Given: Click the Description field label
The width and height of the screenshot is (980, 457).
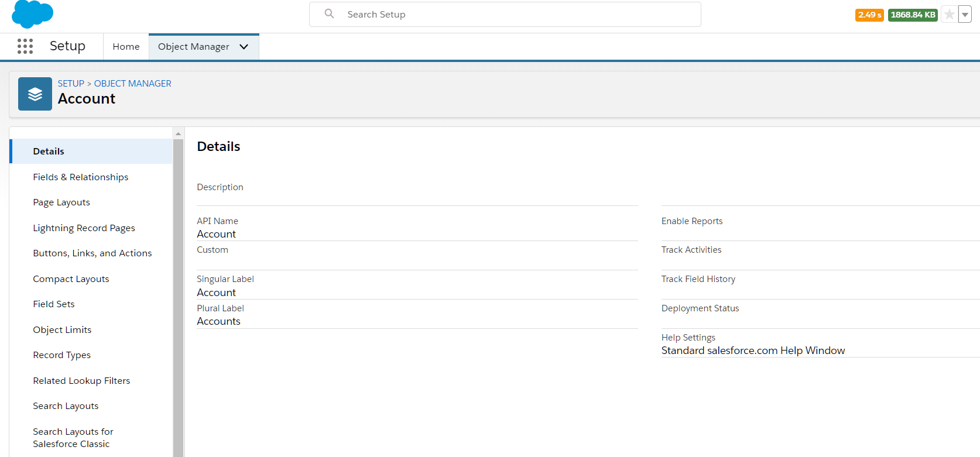Looking at the screenshot, I should 220,187.
